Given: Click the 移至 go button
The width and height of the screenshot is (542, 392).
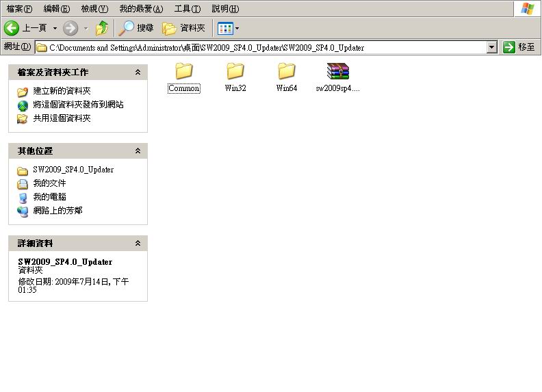Looking at the screenshot, I should (x=519, y=47).
